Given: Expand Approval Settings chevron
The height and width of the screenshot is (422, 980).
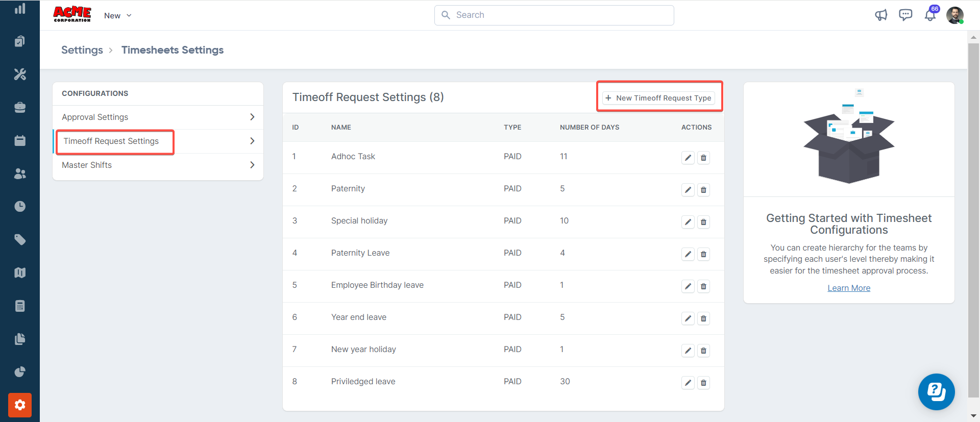Looking at the screenshot, I should 252,117.
